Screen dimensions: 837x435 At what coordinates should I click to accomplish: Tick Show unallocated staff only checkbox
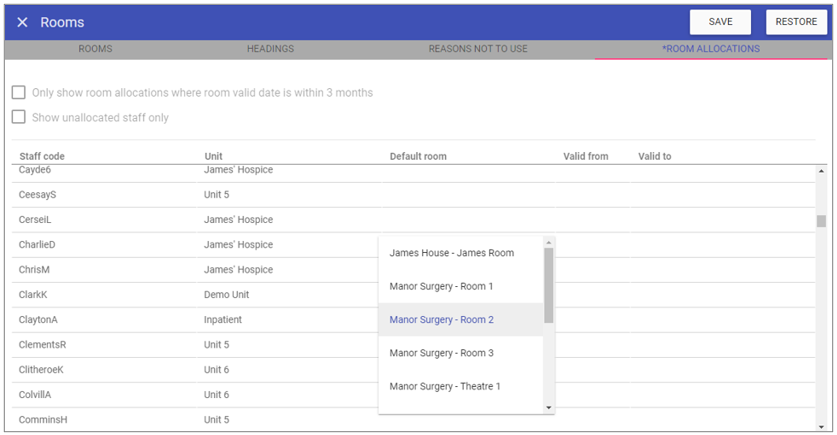pos(19,118)
